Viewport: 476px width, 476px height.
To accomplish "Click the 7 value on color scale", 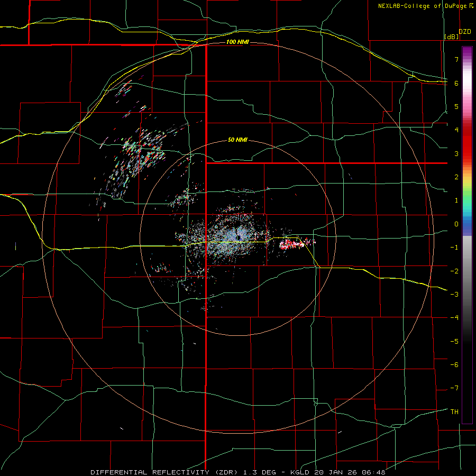I will point(456,59).
